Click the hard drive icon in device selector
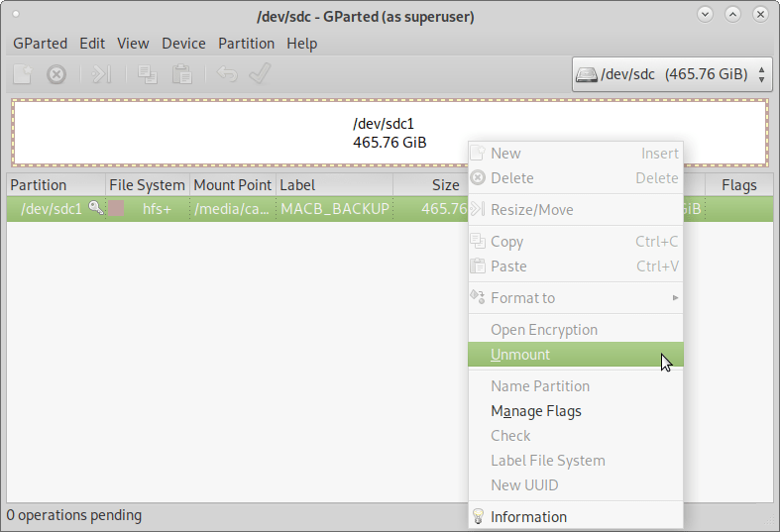This screenshot has height=532, width=780. [587, 74]
